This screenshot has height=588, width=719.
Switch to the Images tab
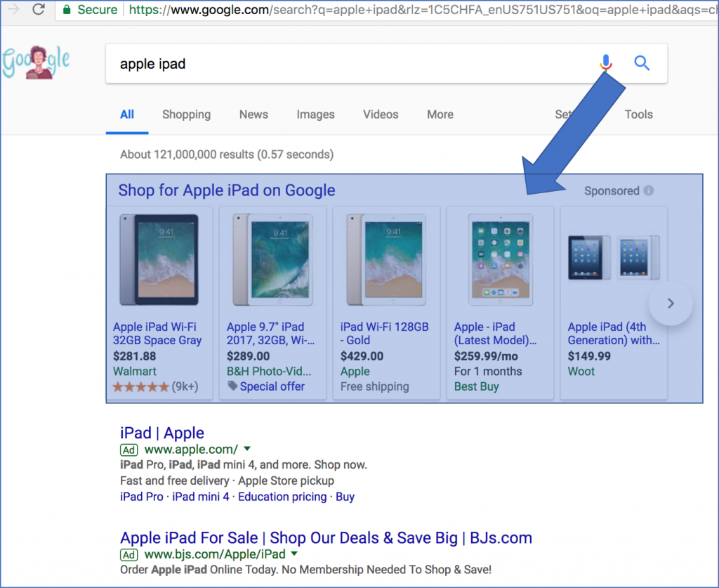coord(315,114)
